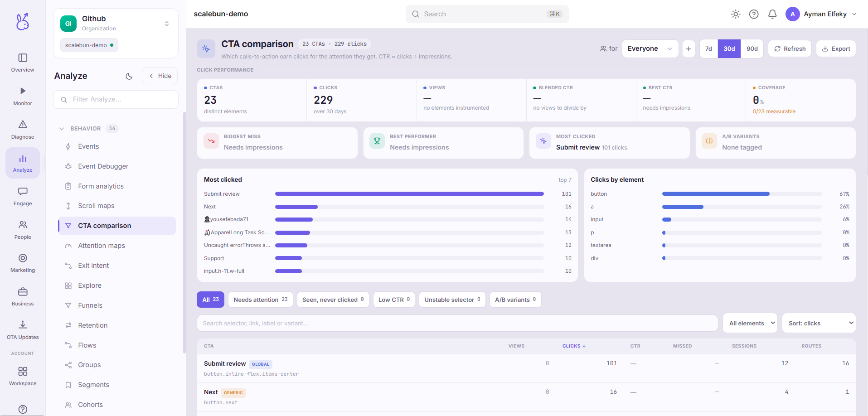Select the Unstable selector tab
868x416 pixels.
(452, 300)
